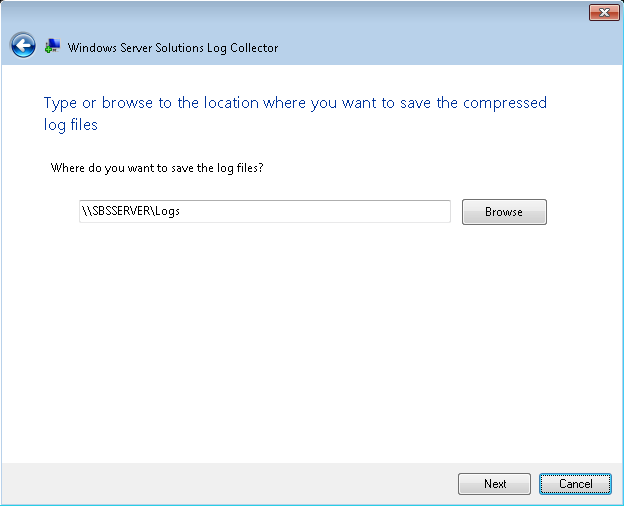Cancel the log collector wizard

575,484
